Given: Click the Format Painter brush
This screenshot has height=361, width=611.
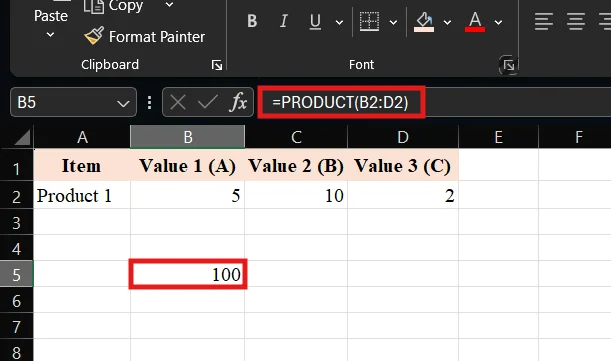Looking at the screenshot, I should point(94,36).
